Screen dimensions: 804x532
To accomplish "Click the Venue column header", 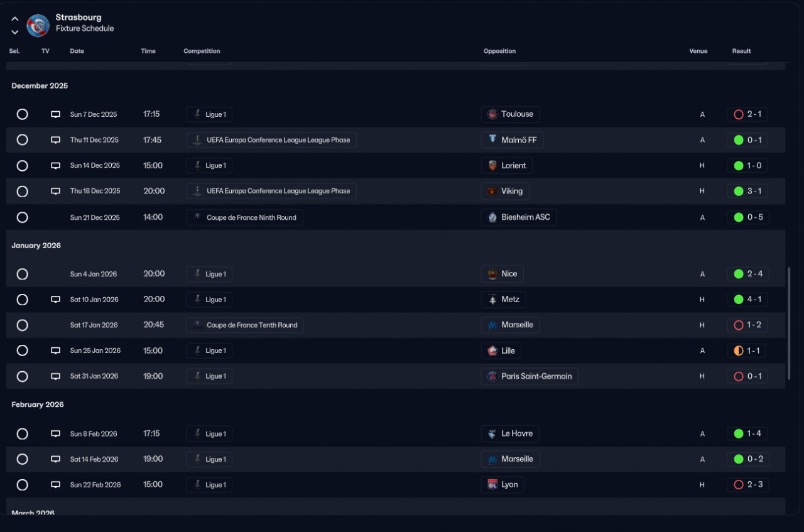I will tap(698, 52).
